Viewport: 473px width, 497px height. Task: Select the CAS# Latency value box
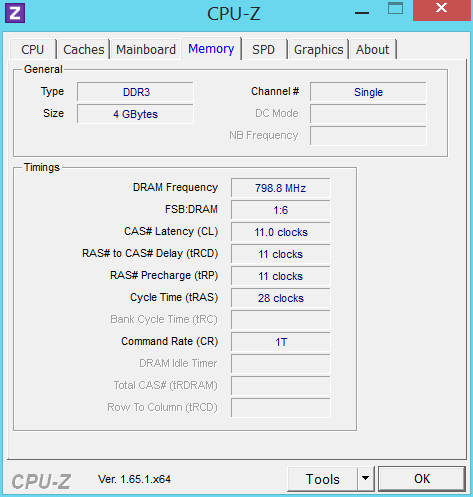281,232
